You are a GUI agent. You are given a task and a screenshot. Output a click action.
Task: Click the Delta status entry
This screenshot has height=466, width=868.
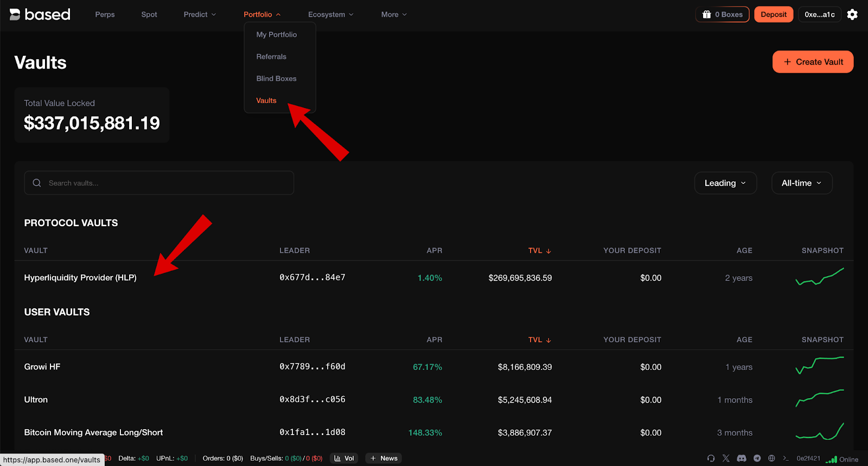tap(133, 458)
